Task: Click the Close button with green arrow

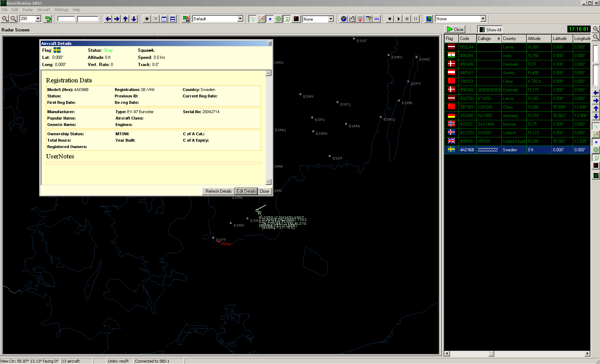Action: click(455, 30)
